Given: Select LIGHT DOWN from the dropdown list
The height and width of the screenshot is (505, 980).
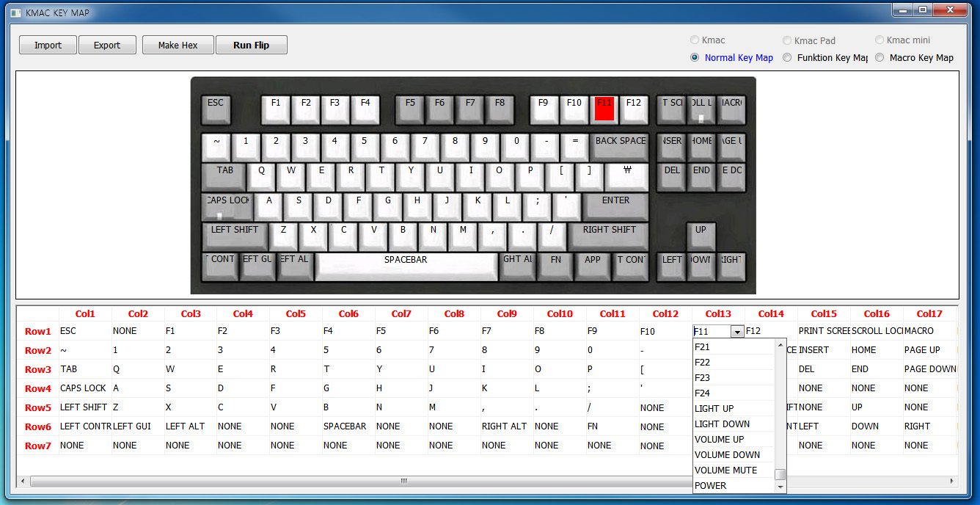Looking at the screenshot, I should point(734,424).
